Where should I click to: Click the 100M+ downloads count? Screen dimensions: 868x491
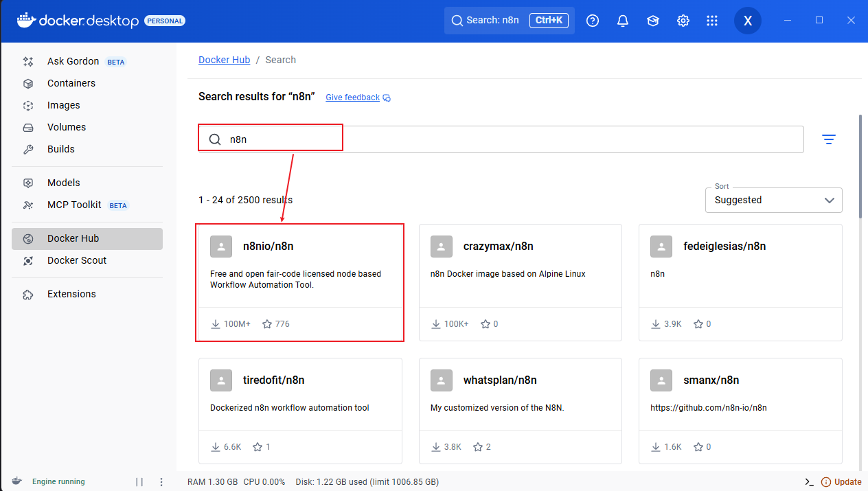pos(237,324)
